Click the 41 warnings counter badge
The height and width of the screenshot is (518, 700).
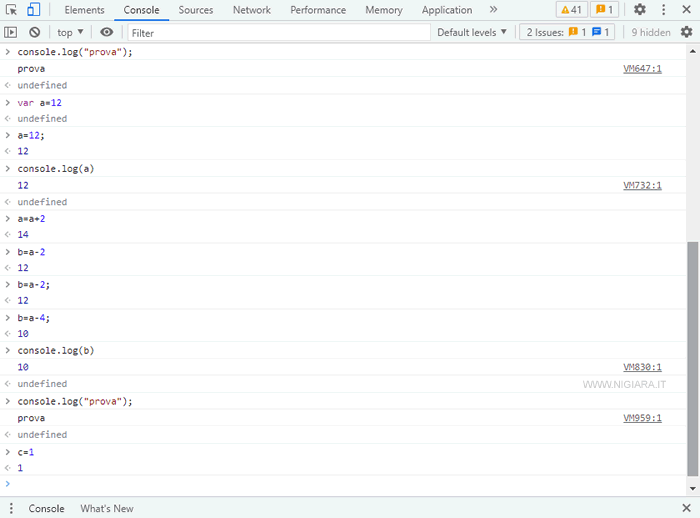click(x=572, y=10)
